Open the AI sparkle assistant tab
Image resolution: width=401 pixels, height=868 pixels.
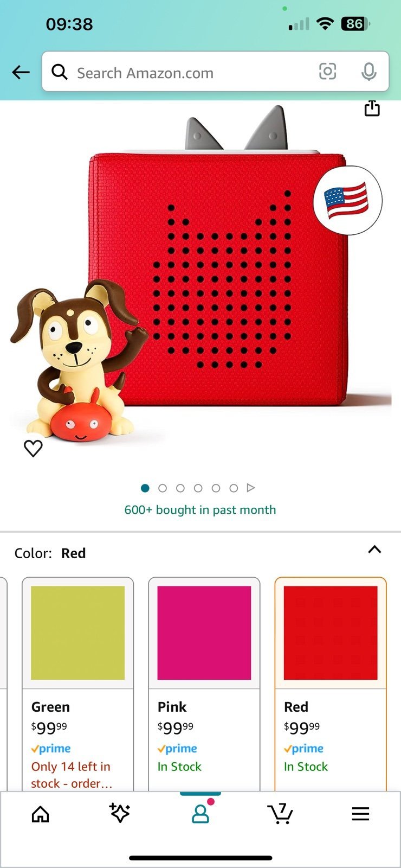[120, 813]
